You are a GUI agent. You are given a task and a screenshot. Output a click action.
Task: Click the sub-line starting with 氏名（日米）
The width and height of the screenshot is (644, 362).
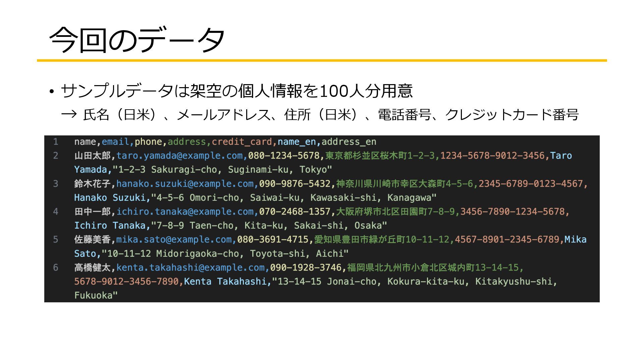(331, 115)
